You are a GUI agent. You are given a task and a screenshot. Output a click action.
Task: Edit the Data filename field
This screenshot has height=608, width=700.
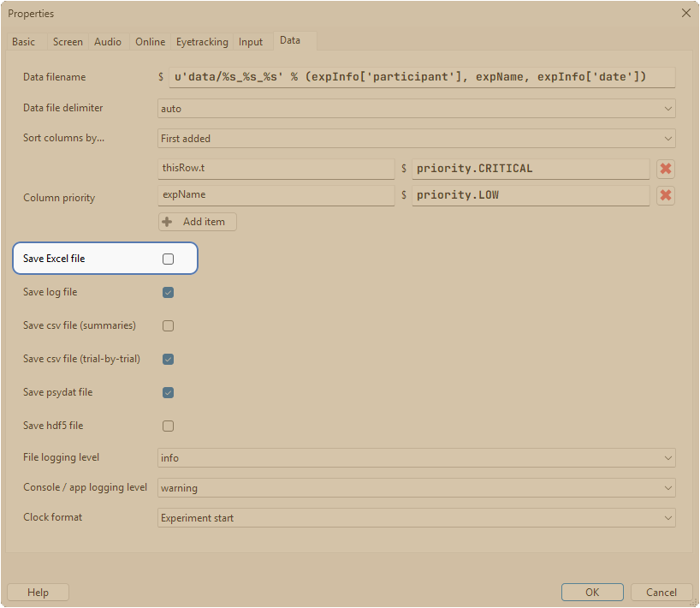coord(422,77)
